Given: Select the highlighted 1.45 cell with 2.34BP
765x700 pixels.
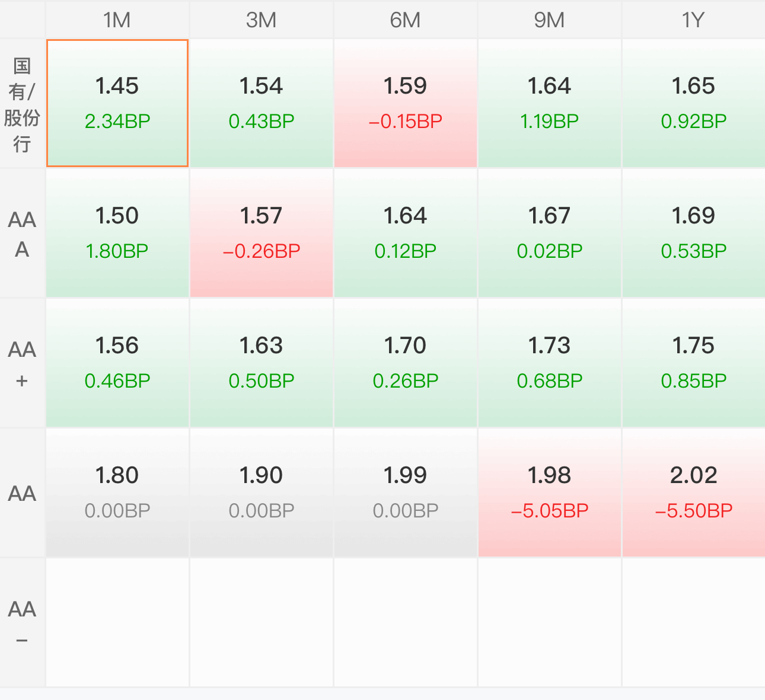Looking at the screenshot, I should (117, 103).
